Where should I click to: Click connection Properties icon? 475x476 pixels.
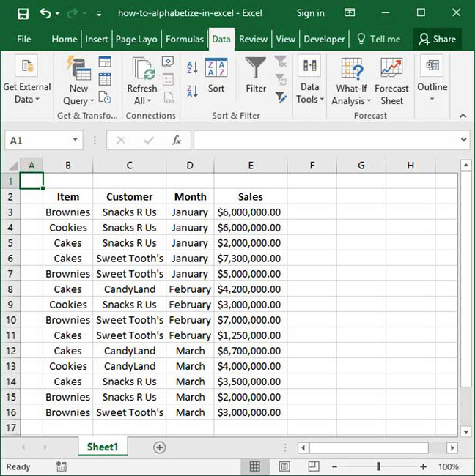click(168, 80)
